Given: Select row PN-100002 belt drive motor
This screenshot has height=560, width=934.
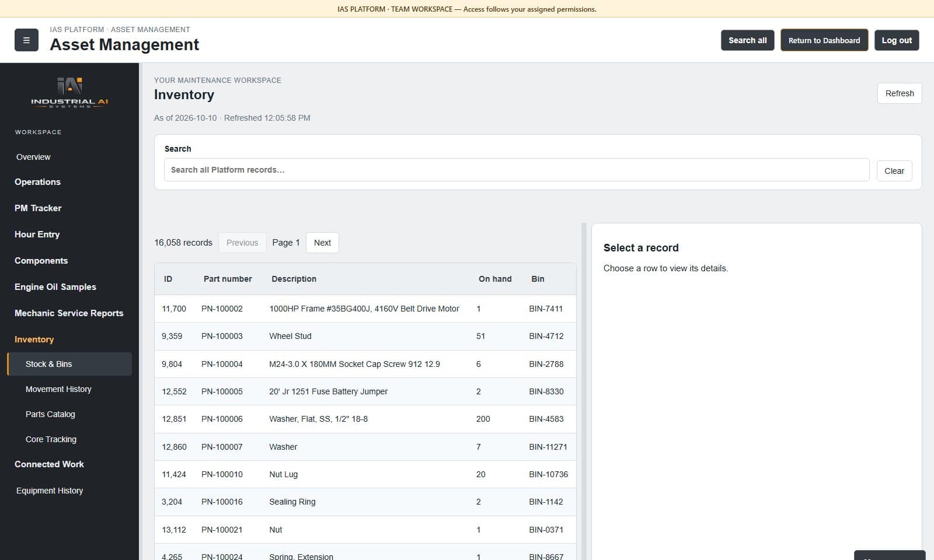Looking at the screenshot, I should pyautogui.click(x=365, y=309).
